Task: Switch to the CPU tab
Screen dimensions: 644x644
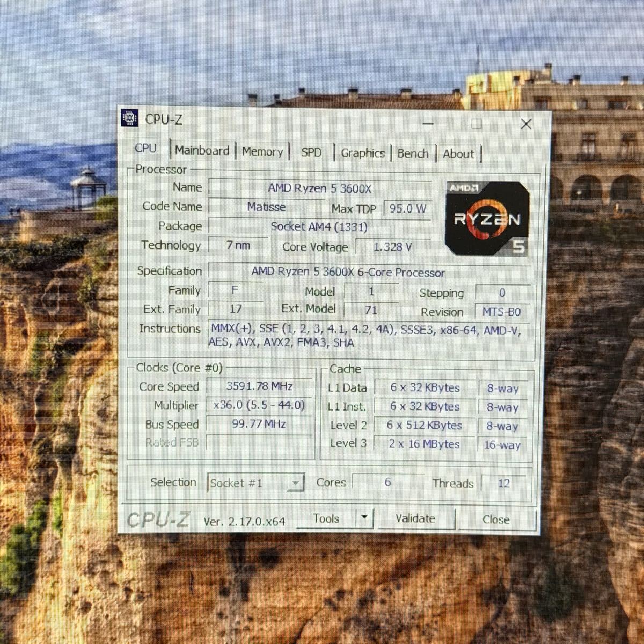Action: point(146,149)
